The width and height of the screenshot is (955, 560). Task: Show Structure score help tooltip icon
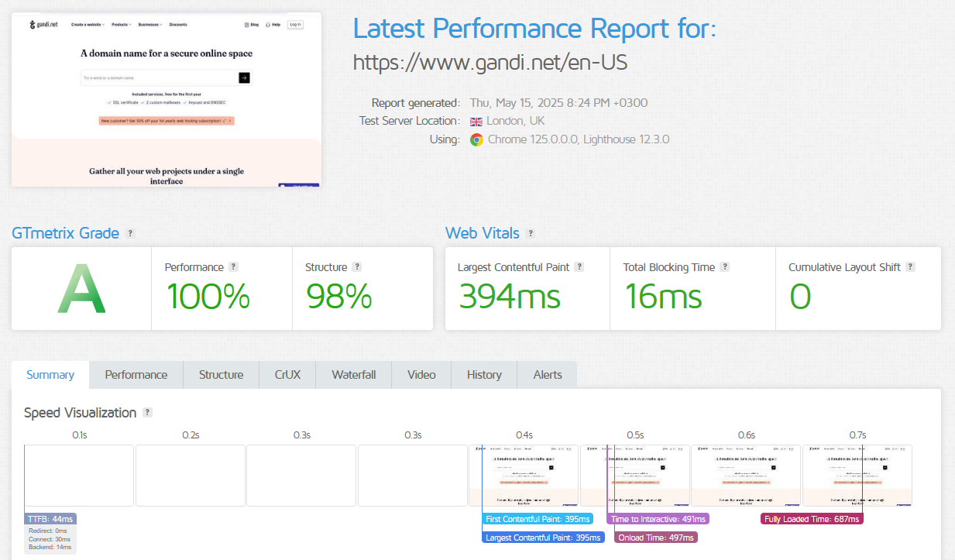pos(357,266)
